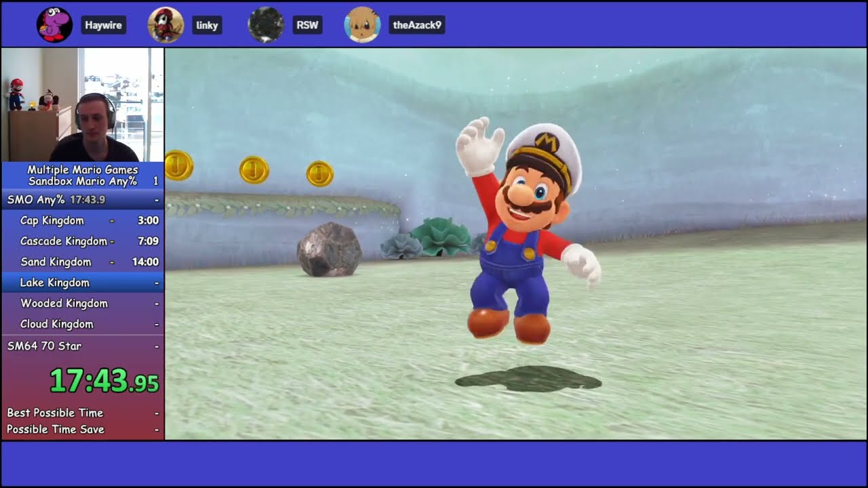Select the RSW name tag
The width and height of the screenshot is (868, 488).
[307, 25]
